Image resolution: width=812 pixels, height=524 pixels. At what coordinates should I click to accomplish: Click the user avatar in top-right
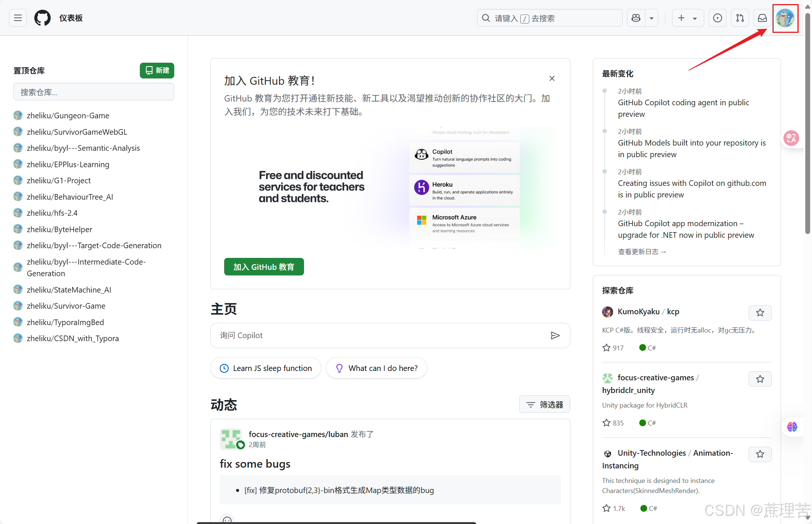point(785,18)
